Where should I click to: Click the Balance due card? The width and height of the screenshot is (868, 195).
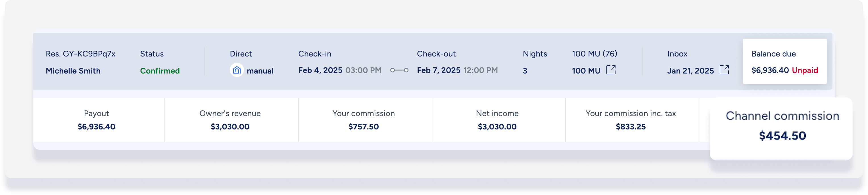[784, 61]
